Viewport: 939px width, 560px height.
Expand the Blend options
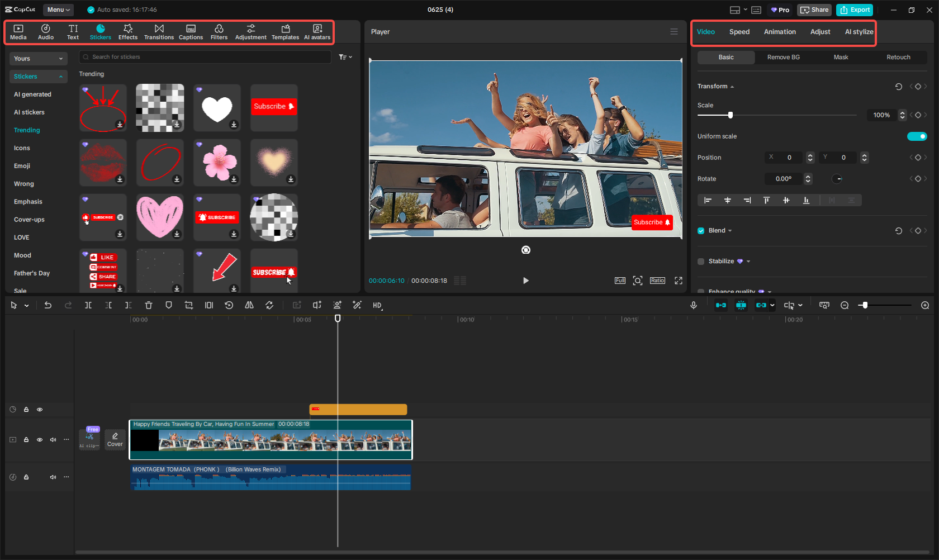pyautogui.click(x=730, y=230)
